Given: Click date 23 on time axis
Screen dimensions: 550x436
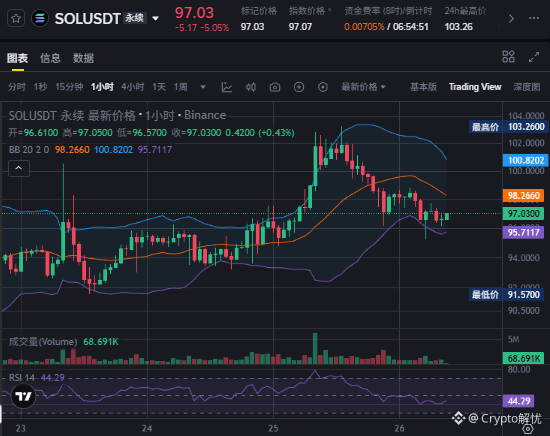Looking at the screenshot, I should 21,428.
